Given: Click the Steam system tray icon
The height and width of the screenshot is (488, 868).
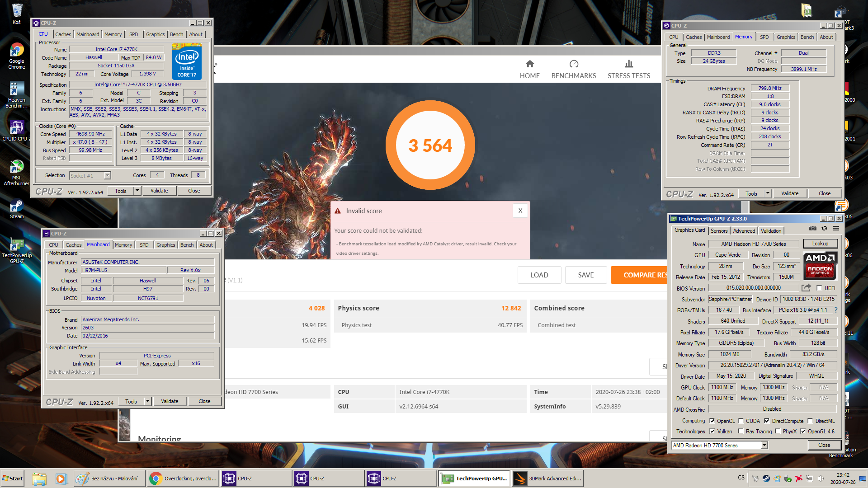Looking at the screenshot, I should tap(766, 478).
